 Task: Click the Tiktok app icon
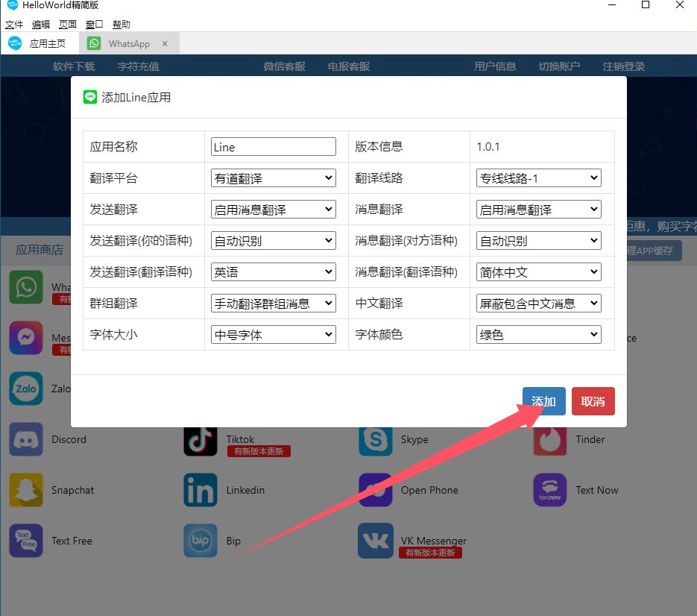(201, 441)
